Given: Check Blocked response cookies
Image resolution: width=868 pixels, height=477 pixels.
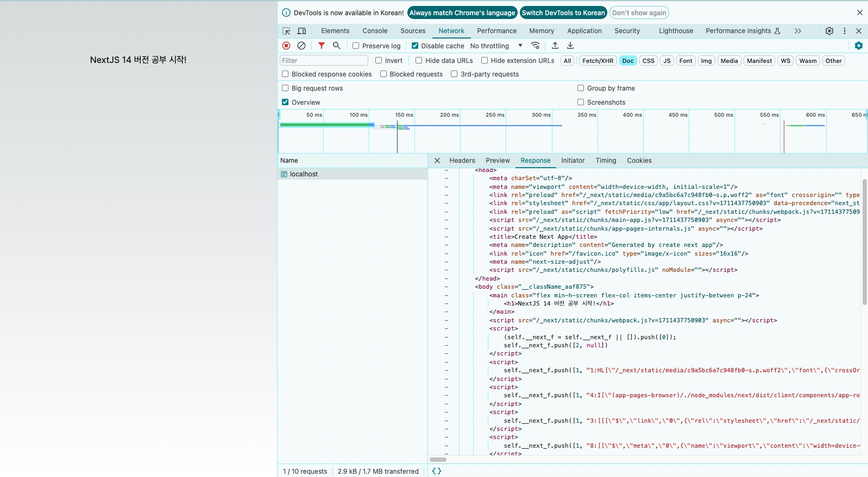Looking at the screenshot, I should point(285,74).
